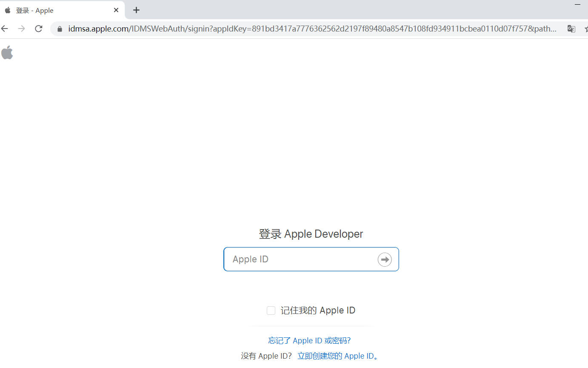The height and width of the screenshot is (368, 588).
Task: Click the Apple logo at page top-left
Action: (7, 52)
